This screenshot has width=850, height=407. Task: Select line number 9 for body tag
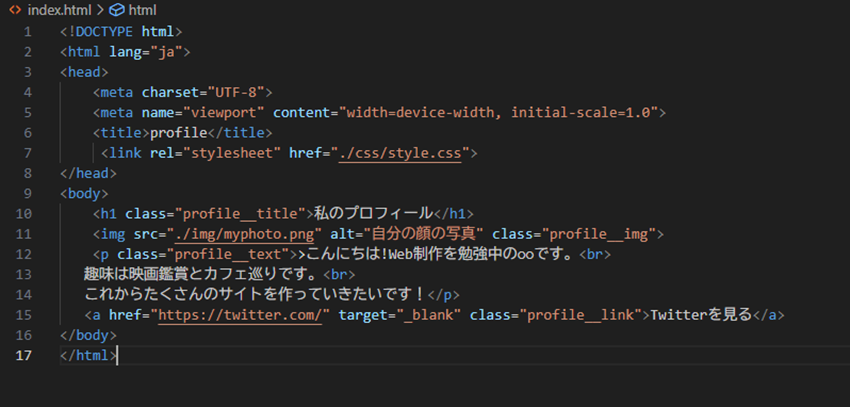click(x=27, y=193)
